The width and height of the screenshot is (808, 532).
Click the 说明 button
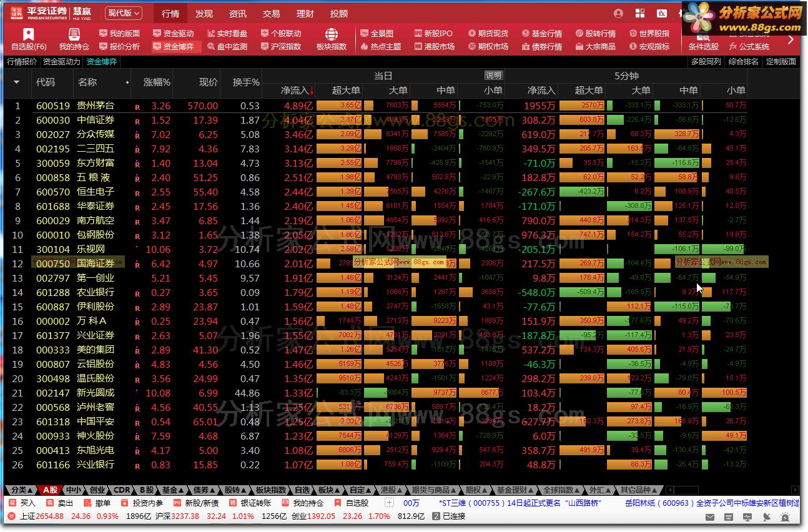pos(493,76)
